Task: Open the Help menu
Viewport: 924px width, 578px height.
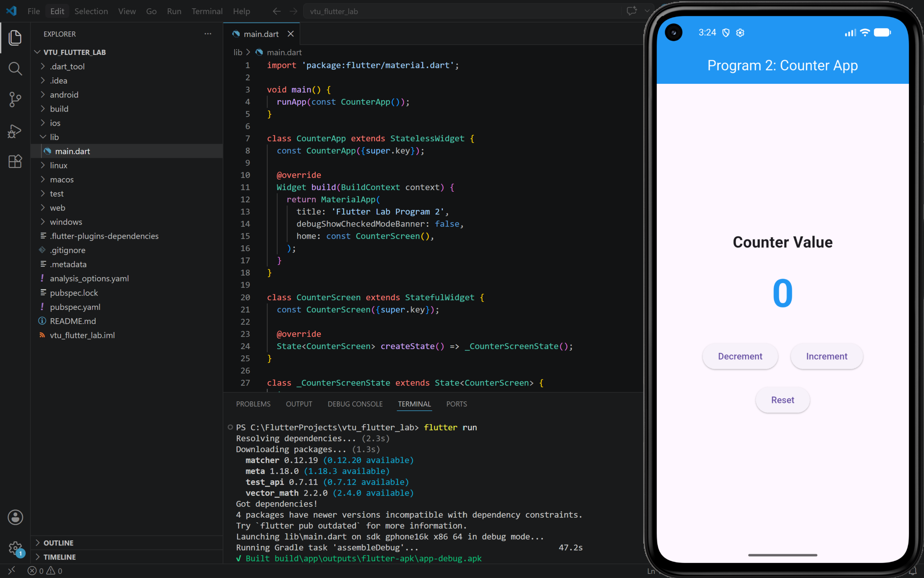Action: (x=241, y=11)
